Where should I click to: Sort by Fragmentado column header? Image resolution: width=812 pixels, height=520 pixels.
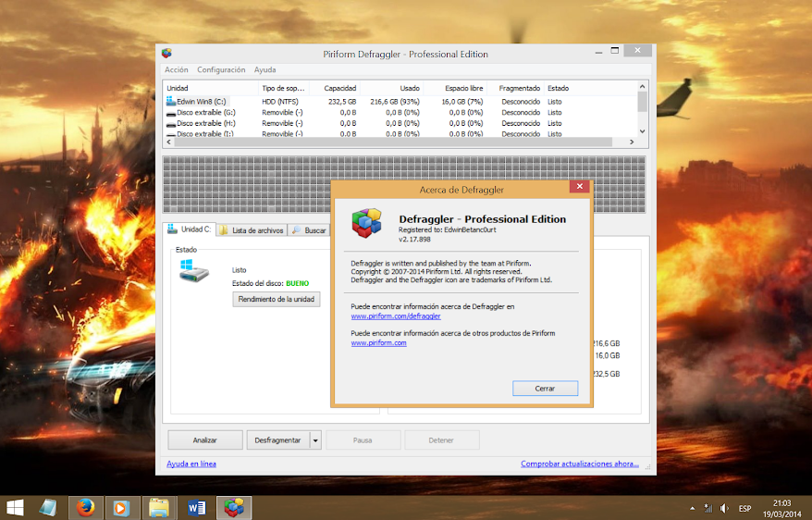(515, 88)
